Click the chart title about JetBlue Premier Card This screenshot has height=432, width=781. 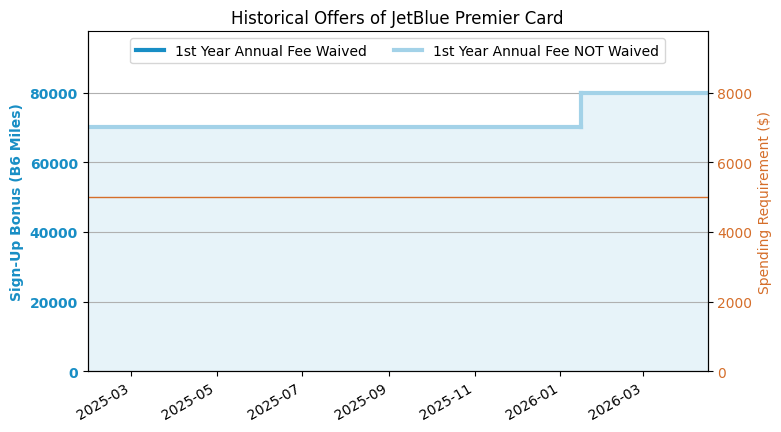pos(397,18)
